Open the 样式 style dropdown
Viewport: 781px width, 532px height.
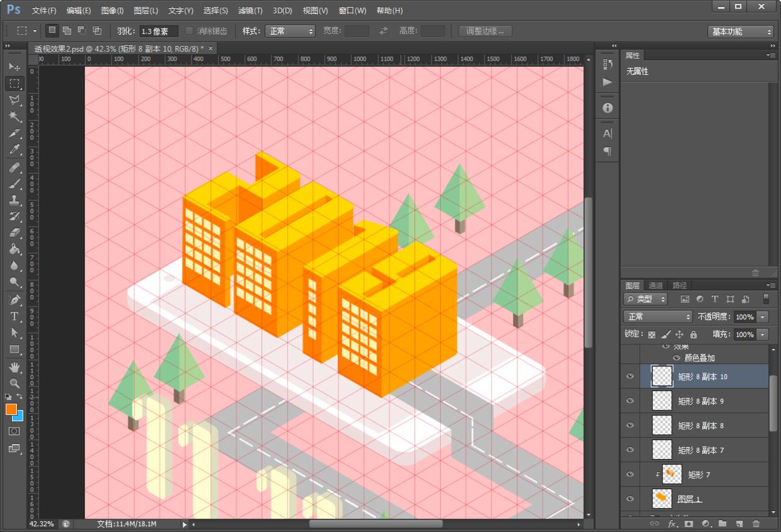(x=290, y=31)
